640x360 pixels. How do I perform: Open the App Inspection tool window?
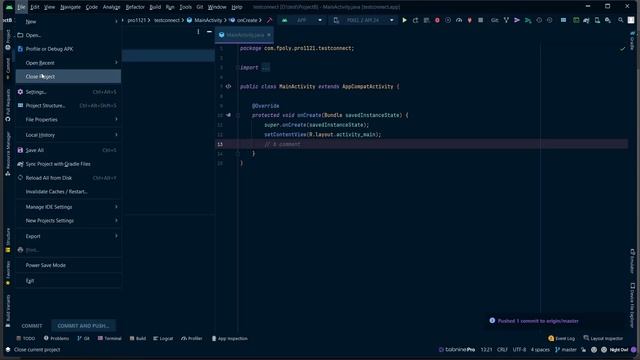coord(230,338)
